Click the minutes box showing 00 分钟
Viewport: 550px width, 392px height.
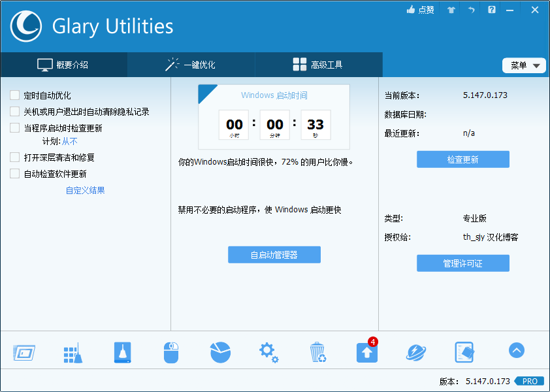(x=274, y=125)
